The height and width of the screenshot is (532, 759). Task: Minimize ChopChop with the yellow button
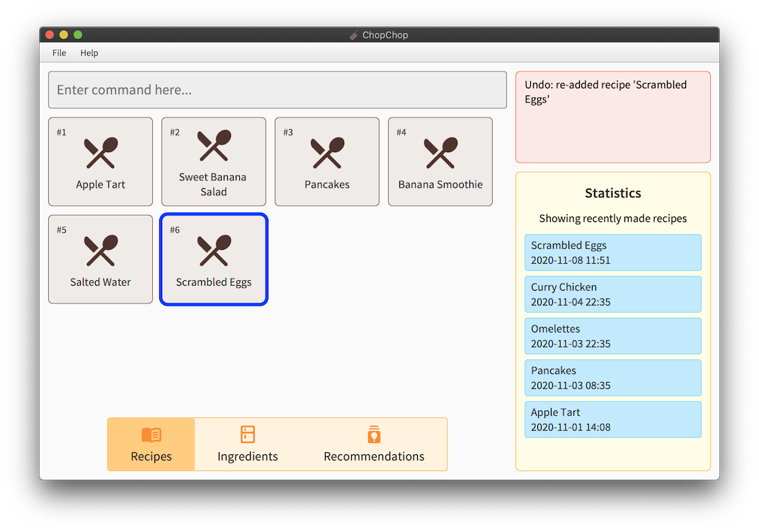point(64,35)
